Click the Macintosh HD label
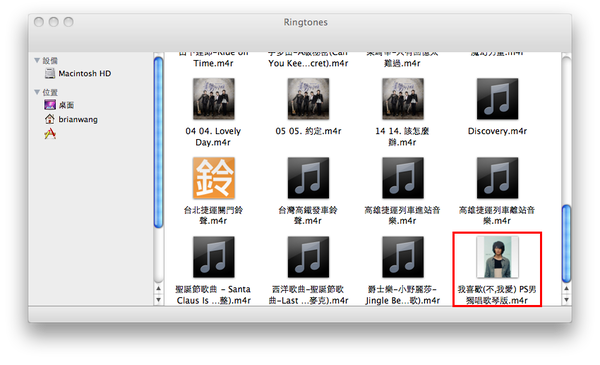600x365 pixels. [x=85, y=73]
